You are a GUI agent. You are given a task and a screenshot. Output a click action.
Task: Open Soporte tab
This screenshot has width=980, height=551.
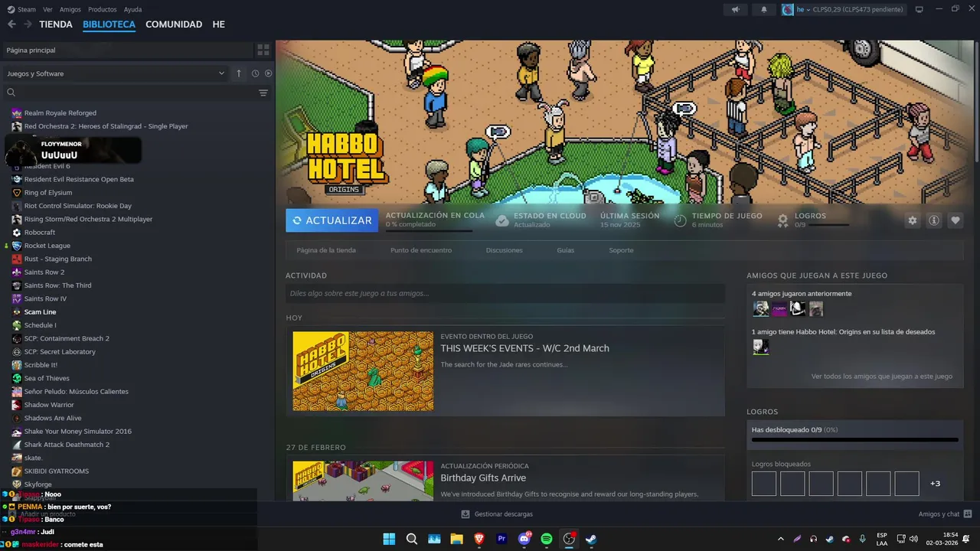click(621, 250)
